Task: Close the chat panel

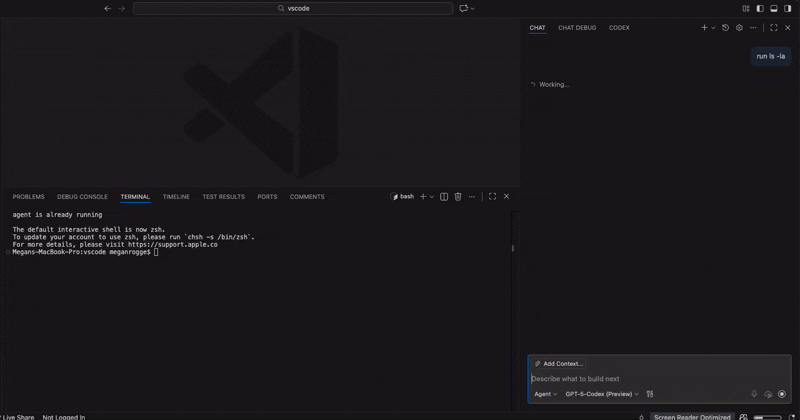Action: 788,28
